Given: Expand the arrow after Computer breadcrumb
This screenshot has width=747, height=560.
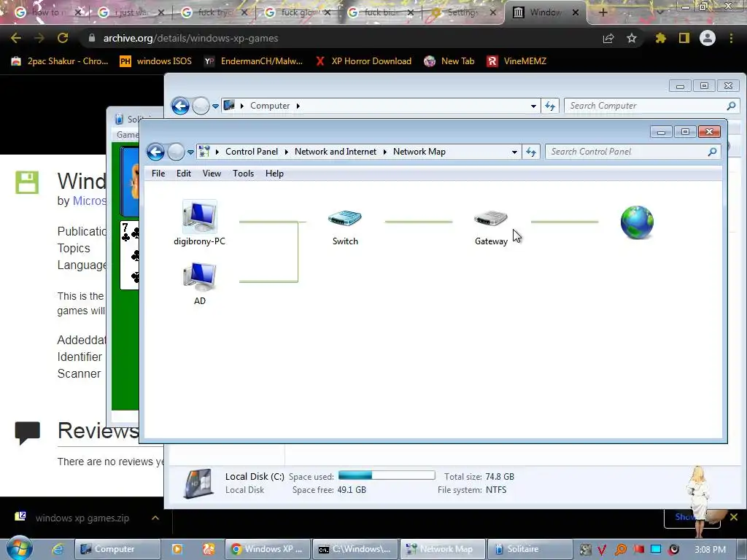Looking at the screenshot, I should [x=298, y=106].
